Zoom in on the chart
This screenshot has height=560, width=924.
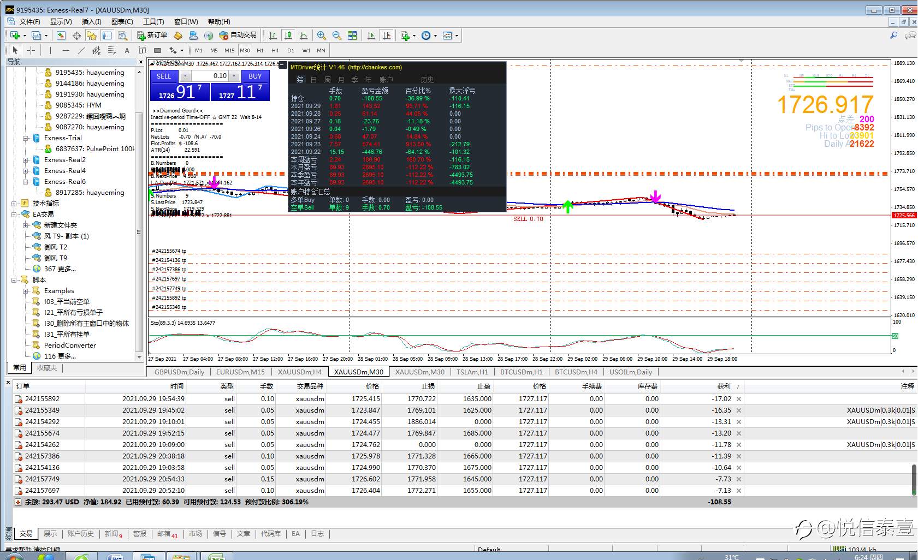(x=322, y=35)
